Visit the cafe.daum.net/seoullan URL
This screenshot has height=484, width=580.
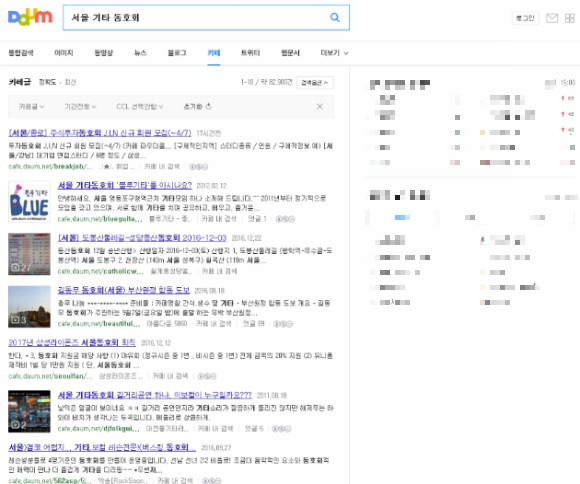point(50,376)
